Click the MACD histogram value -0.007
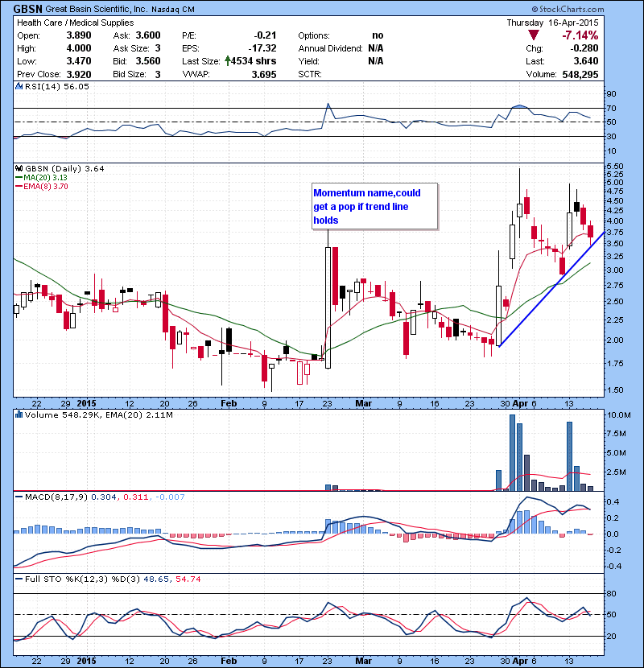644x668 pixels. tap(170, 497)
